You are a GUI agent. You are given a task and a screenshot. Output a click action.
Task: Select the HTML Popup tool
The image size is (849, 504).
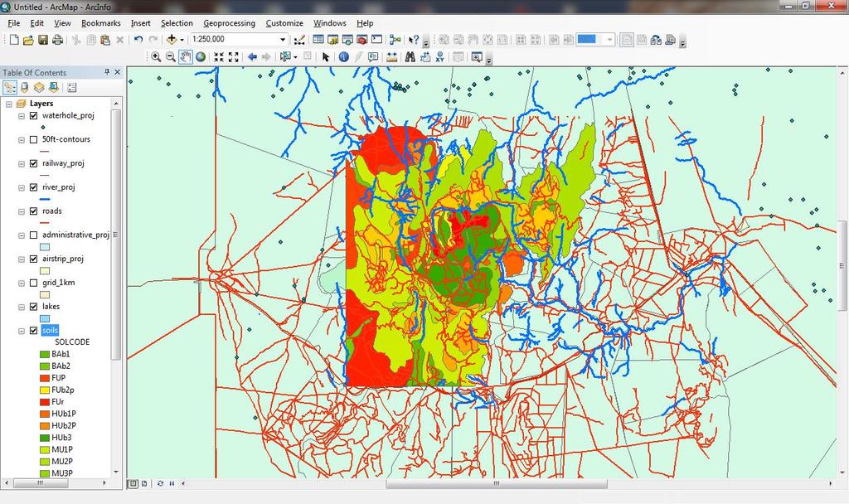click(374, 57)
